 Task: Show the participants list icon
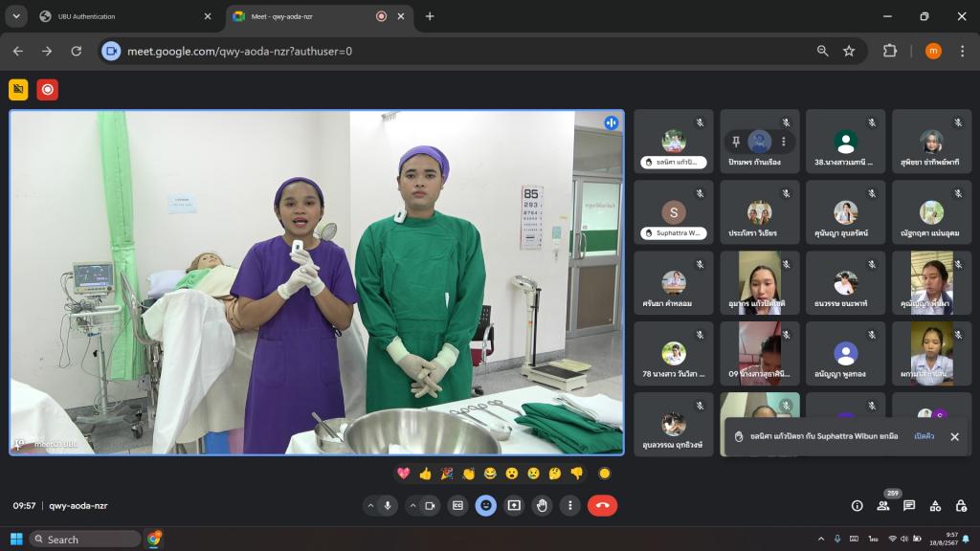883,505
